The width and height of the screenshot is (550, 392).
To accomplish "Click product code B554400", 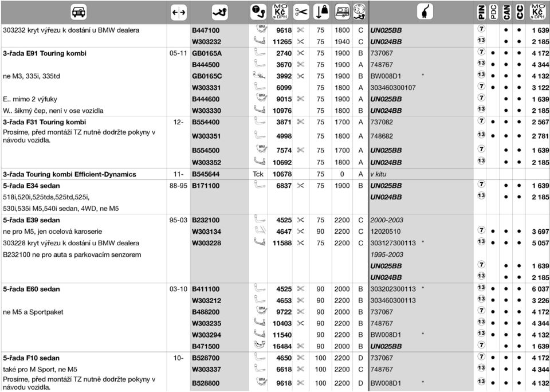I will [206, 122].
